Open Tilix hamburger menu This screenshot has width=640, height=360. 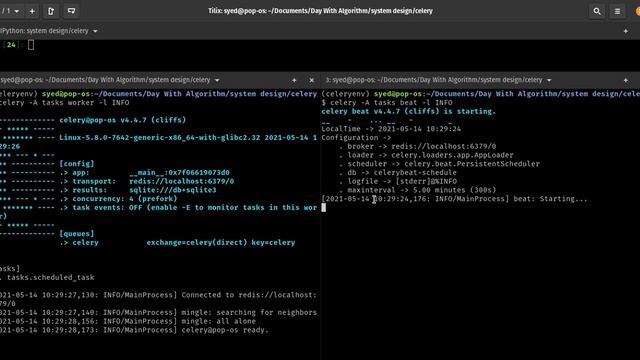point(617,11)
